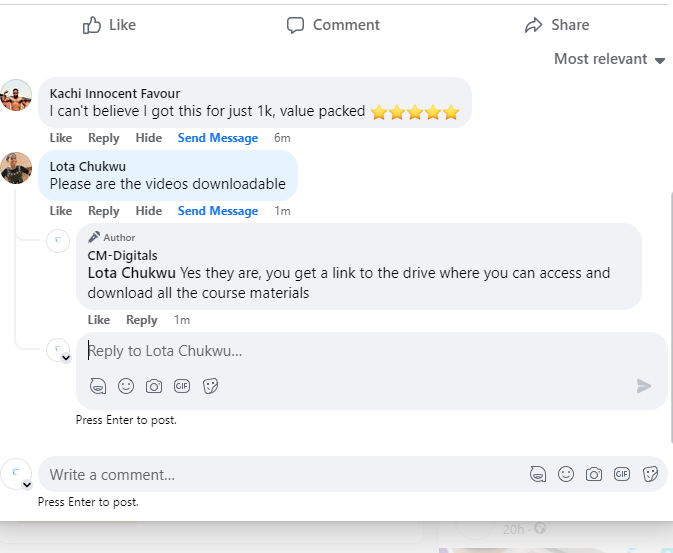Insert GIF in Write a comment box
673x553 pixels.
pos(622,474)
